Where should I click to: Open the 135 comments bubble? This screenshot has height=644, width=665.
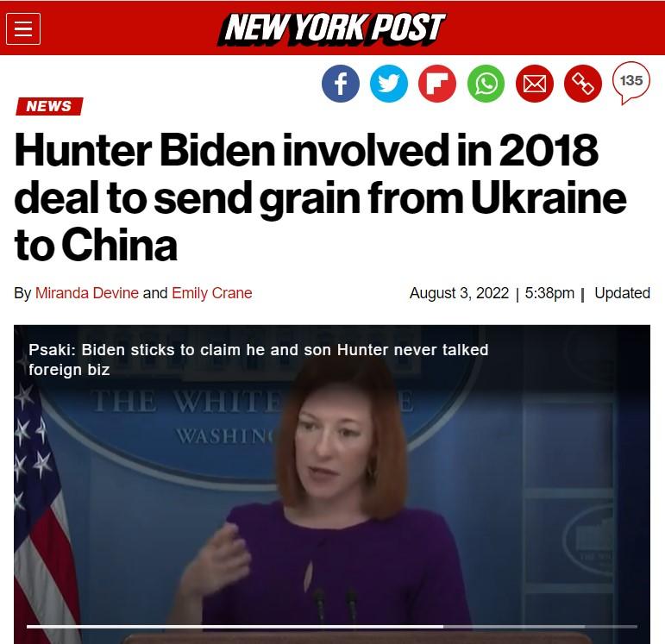(631, 82)
